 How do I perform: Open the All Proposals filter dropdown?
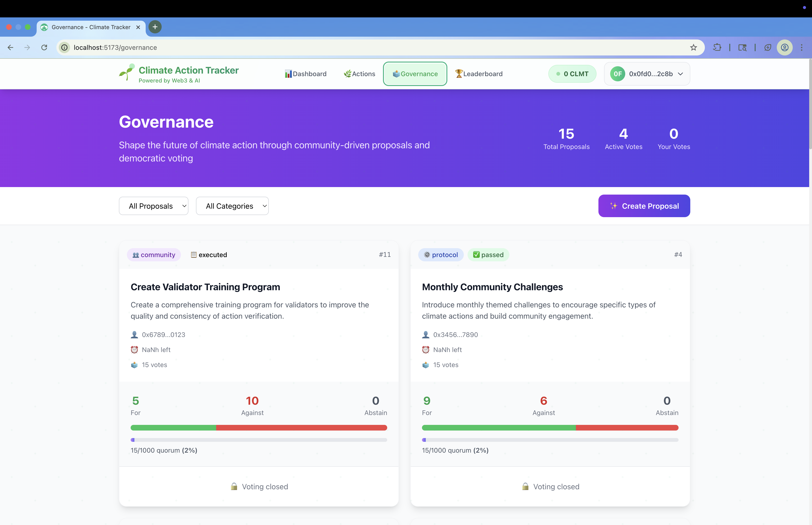click(x=153, y=206)
